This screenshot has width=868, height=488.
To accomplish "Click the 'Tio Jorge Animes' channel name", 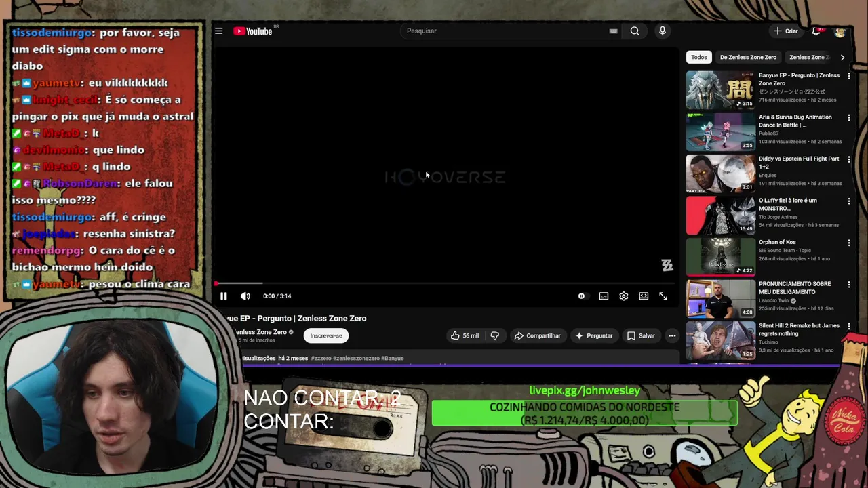I will 778,217.
